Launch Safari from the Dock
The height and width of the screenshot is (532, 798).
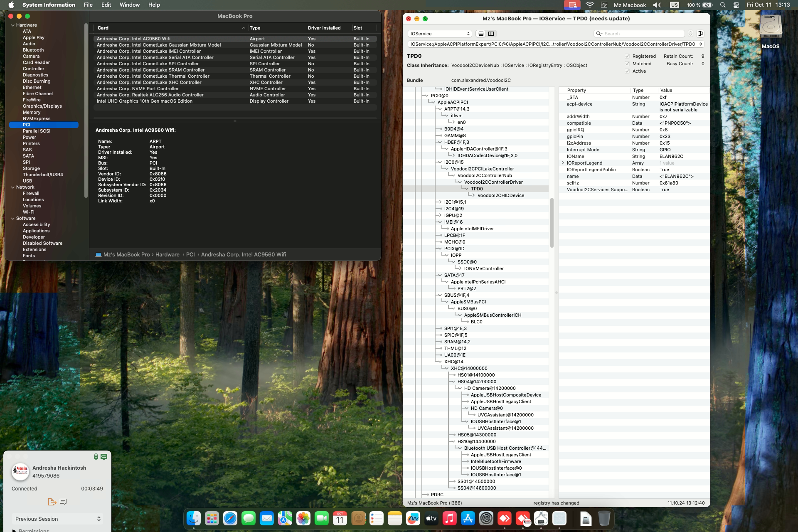230,518
